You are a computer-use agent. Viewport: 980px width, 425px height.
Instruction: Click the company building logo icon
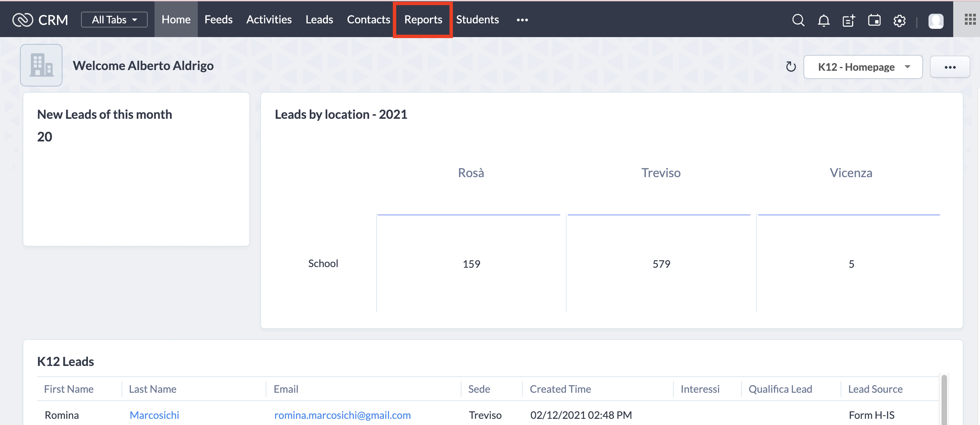click(x=41, y=65)
